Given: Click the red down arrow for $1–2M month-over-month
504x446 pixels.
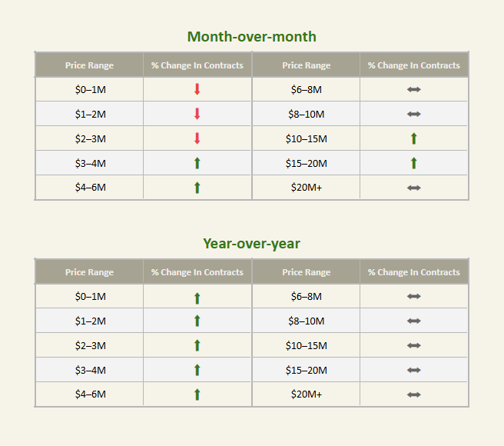Looking at the screenshot, I should 197,114.
